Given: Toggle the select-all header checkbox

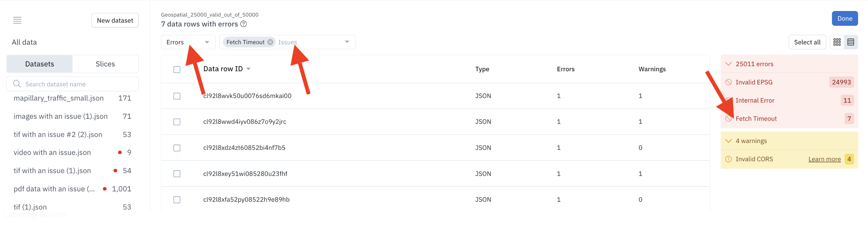Looking at the screenshot, I should coord(177,70).
